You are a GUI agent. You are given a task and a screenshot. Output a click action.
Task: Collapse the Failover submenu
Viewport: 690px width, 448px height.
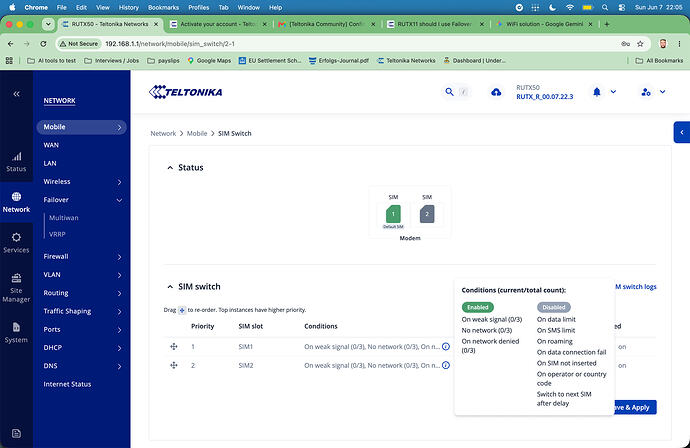(x=119, y=200)
